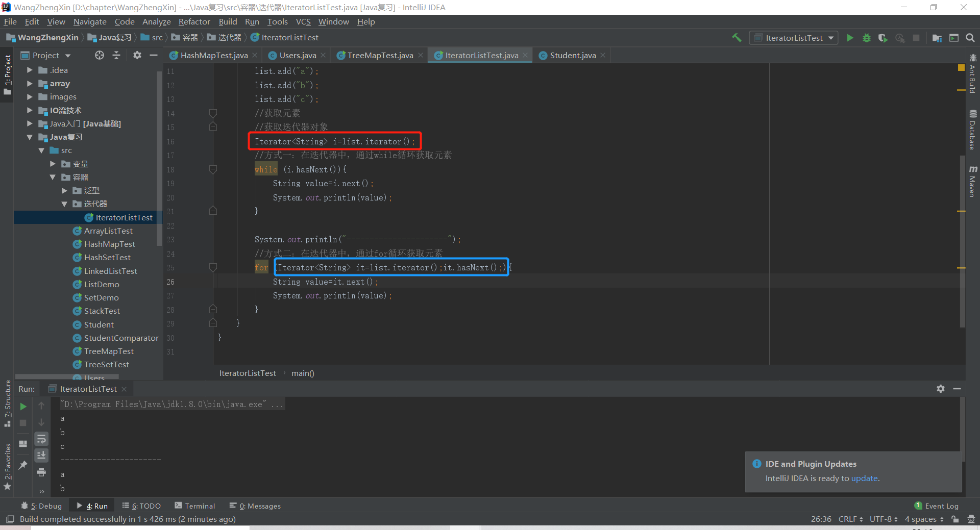Viewport: 980px width, 530px height.
Task: Collapse all nodes in Project panel
Action: [116, 55]
